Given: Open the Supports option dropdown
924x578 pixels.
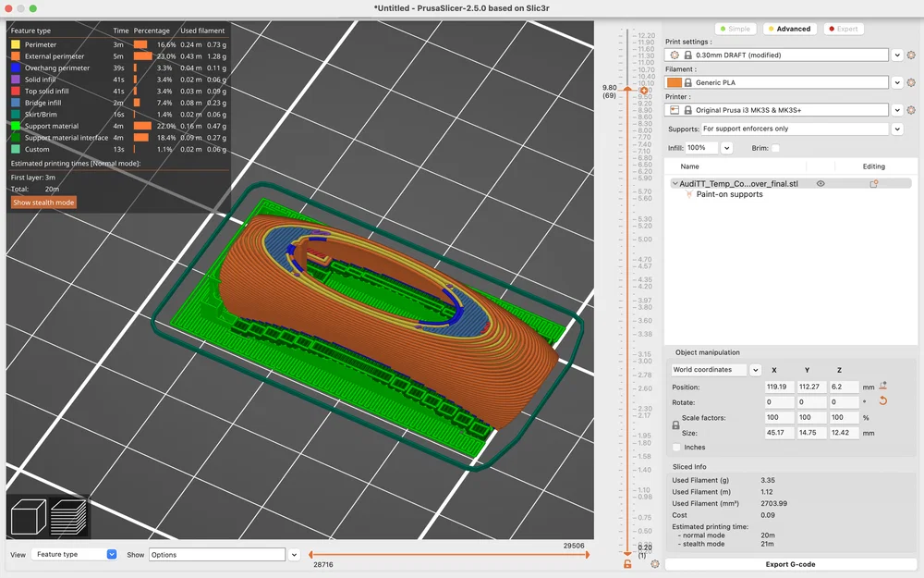Looking at the screenshot, I should click(x=897, y=129).
